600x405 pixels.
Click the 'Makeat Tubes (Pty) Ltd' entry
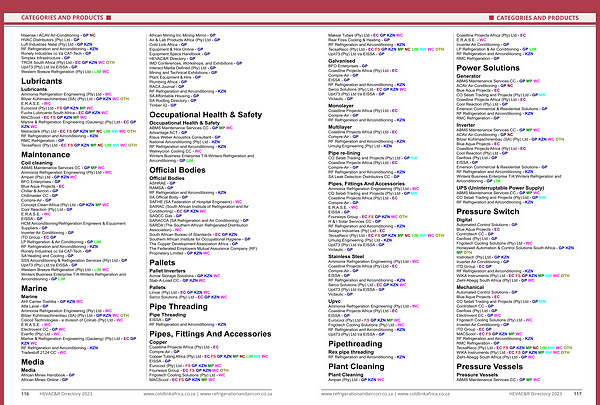[x=365, y=35]
